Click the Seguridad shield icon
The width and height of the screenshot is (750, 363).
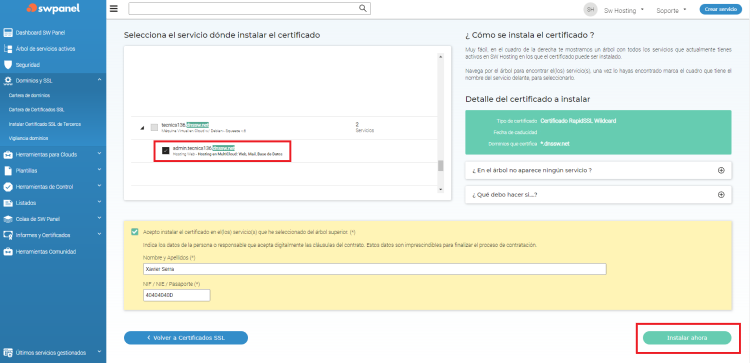point(7,65)
